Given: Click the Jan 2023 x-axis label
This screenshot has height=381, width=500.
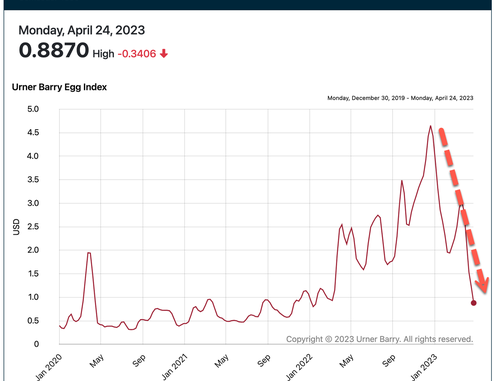Looking at the screenshot, I should pyautogui.click(x=424, y=367).
